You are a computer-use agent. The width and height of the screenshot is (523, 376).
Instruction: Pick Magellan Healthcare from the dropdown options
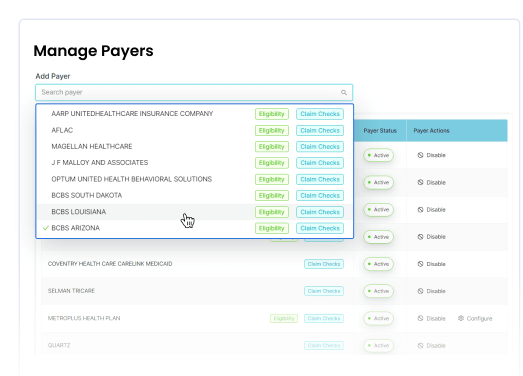[x=194, y=146]
